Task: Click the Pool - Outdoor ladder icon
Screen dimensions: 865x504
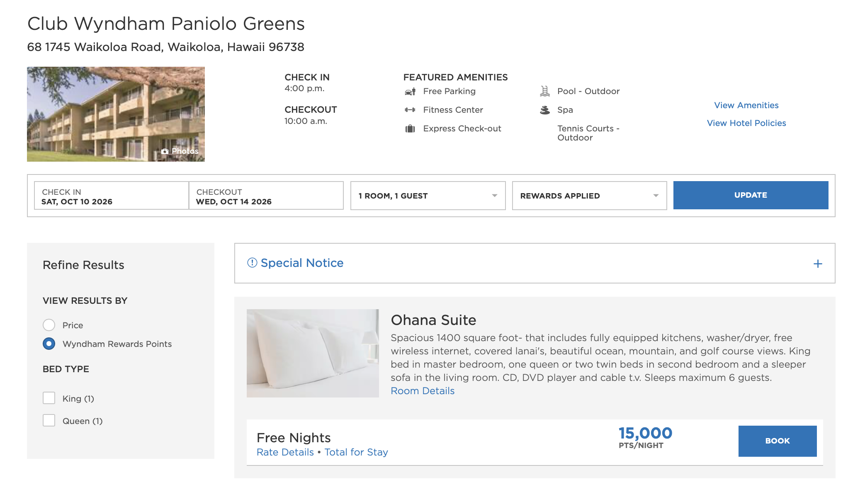Action: tap(545, 91)
